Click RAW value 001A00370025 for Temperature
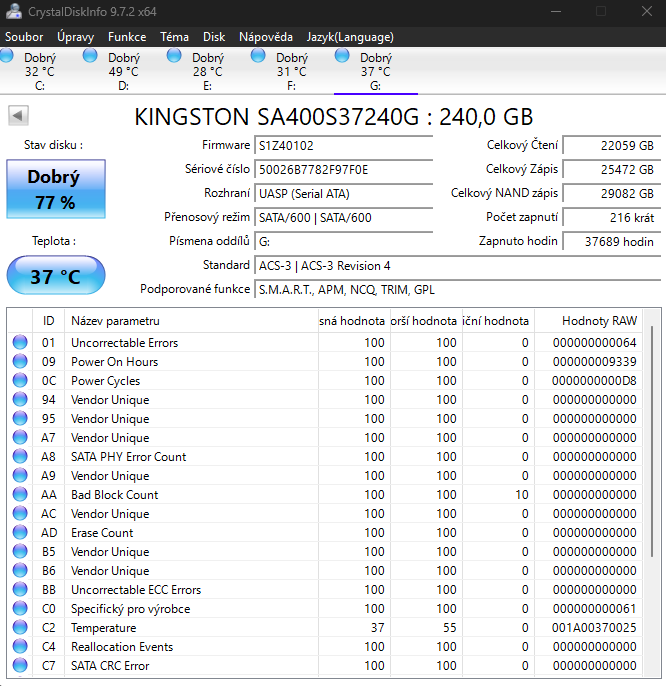 (594, 628)
